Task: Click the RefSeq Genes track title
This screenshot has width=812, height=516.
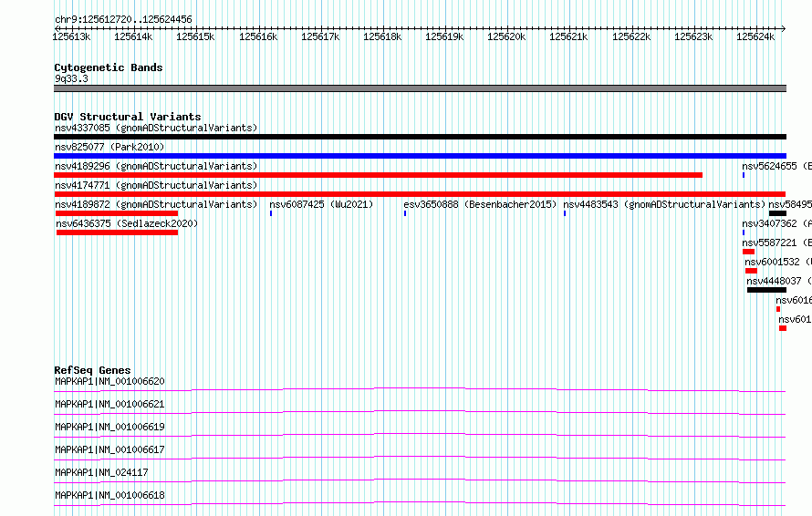Action: [x=93, y=370]
